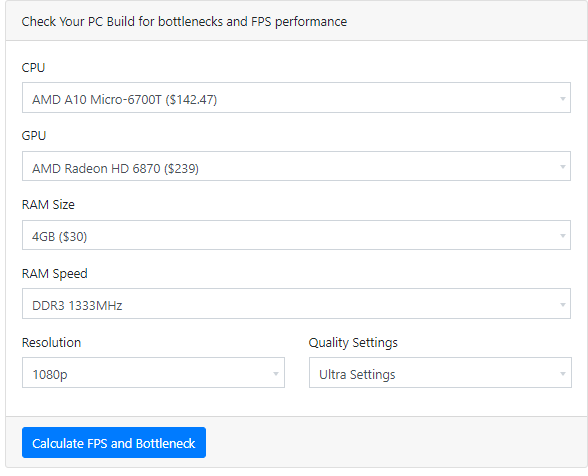588x476 pixels.
Task: Click the Resolution field label
Action: point(51,342)
